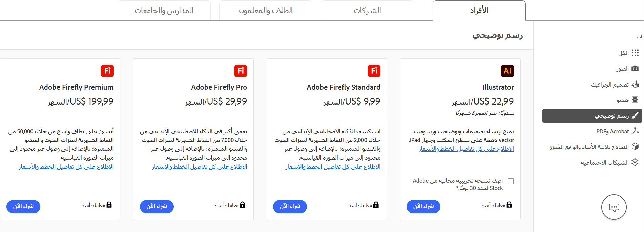644x232 pixels.
Task: Open plan details link under Illustrator
Action: point(466,149)
